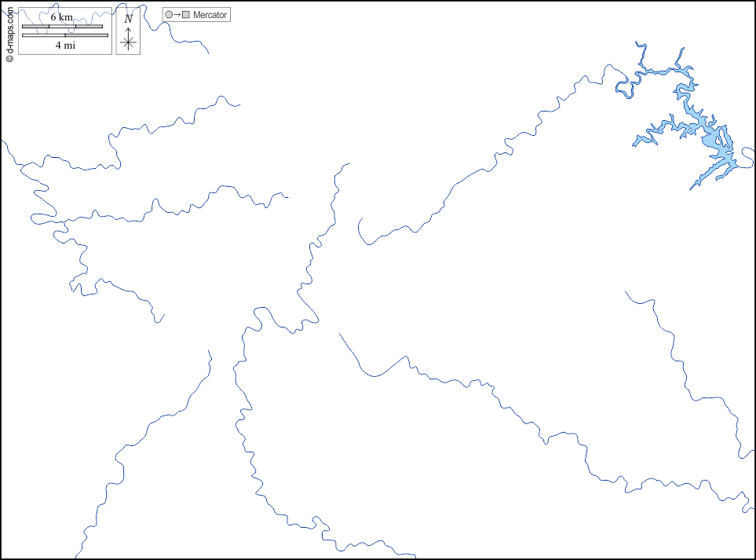Viewport: 756px width, 560px height.
Task: Click the 4 mi scale label
Action: (x=64, y=45)
